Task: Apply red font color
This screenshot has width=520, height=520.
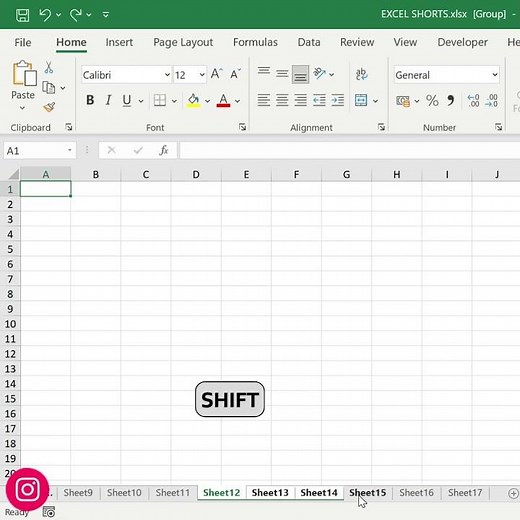Action: (x=223, y=100)
